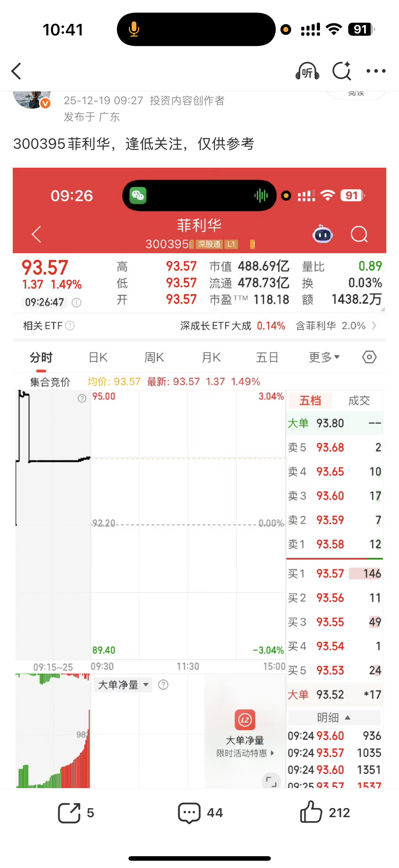The height and width of the screenshot is (868, 399).
Task: Tap the 936 volume trade detail row
Action: pyautogui.click(x=334, y=735)
